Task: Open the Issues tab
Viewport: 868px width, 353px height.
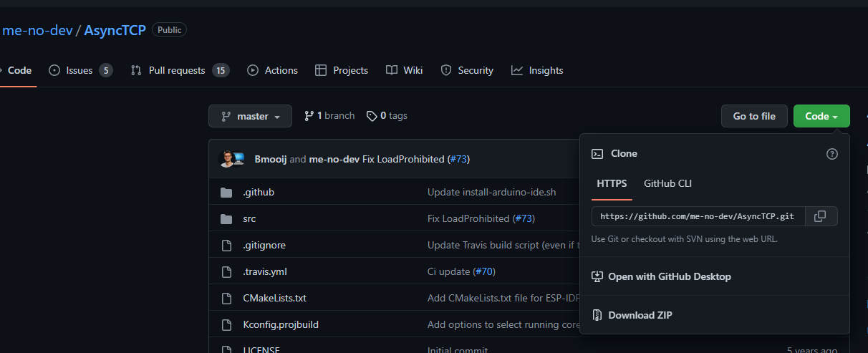Action: coord(80,70)
